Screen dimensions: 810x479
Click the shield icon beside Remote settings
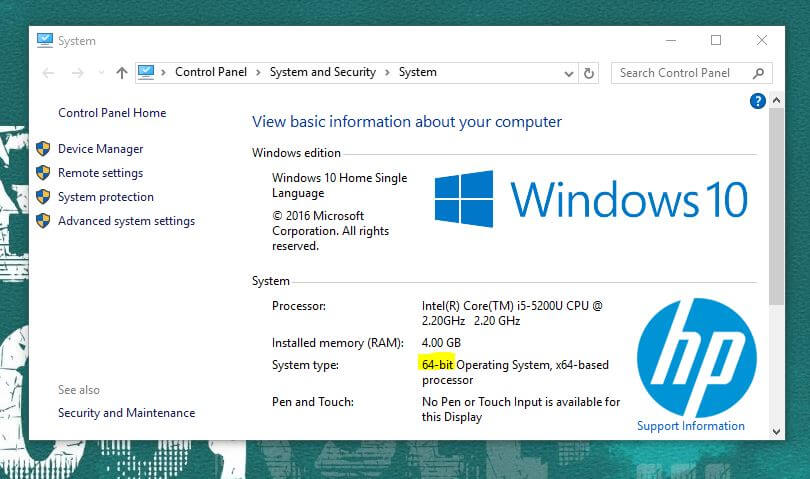(x=43, y=173)
